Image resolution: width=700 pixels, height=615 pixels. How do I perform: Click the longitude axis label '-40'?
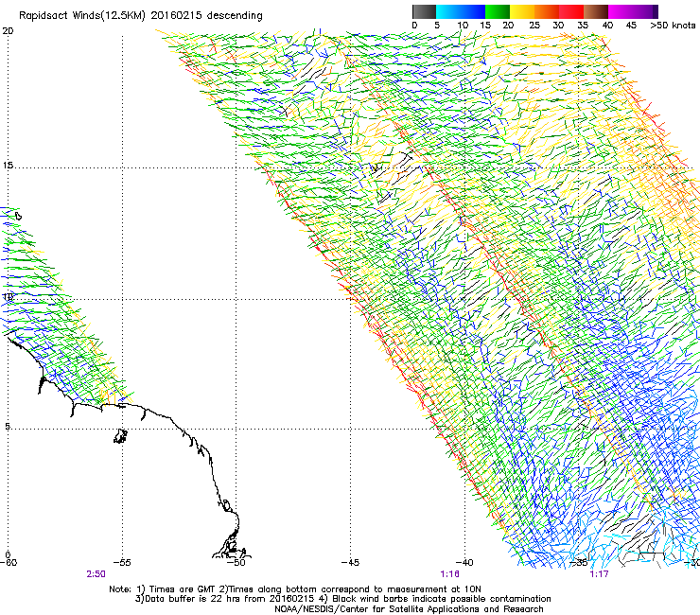[x=464, y=563]
